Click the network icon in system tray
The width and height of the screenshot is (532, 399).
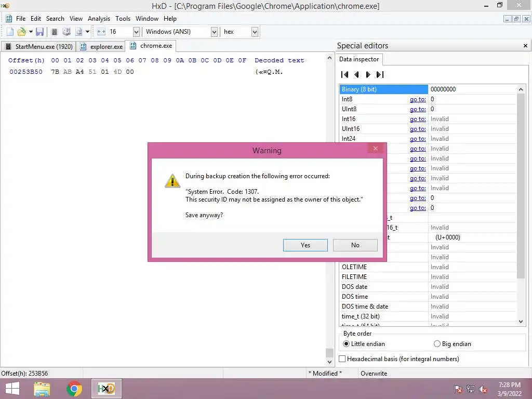[x=471, y=389]
